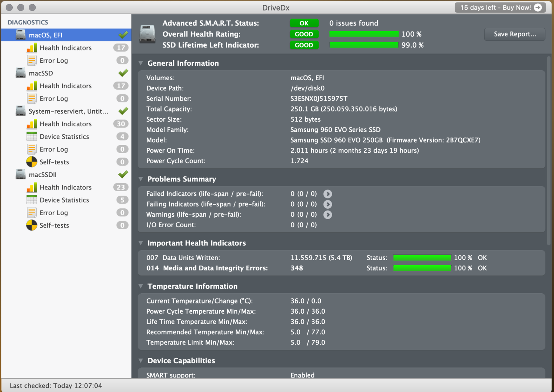Open Health Indicators icon under macOS, EFI
This screenshot has height=392, width=554.
coord(32,48)
